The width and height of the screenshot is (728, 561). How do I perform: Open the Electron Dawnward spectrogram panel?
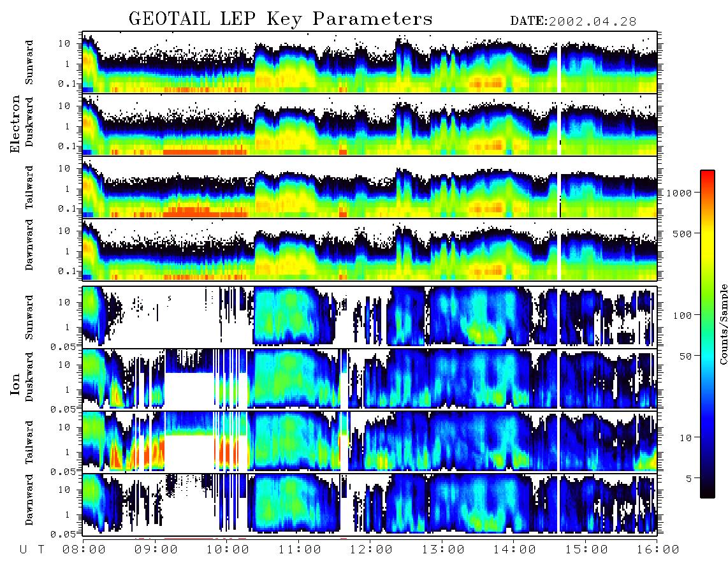(x=370, y=250)
